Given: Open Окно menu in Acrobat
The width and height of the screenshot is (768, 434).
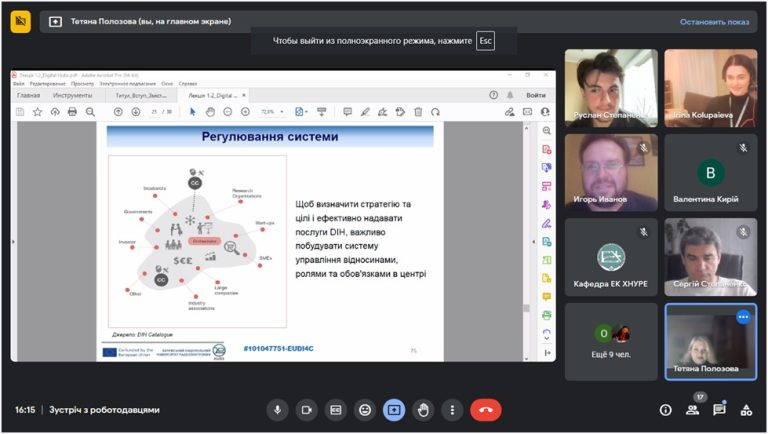Looking at the screenshot, I should (x=167, y=84).
